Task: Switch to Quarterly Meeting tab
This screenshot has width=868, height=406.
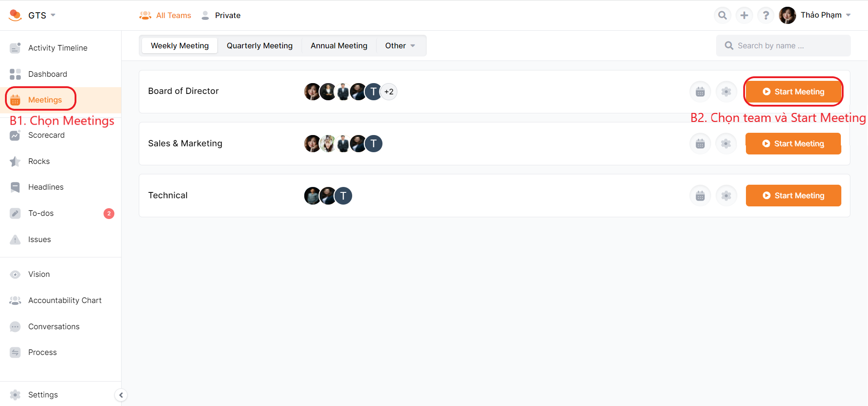Action: pyautogui.click(x=259, y=46)
